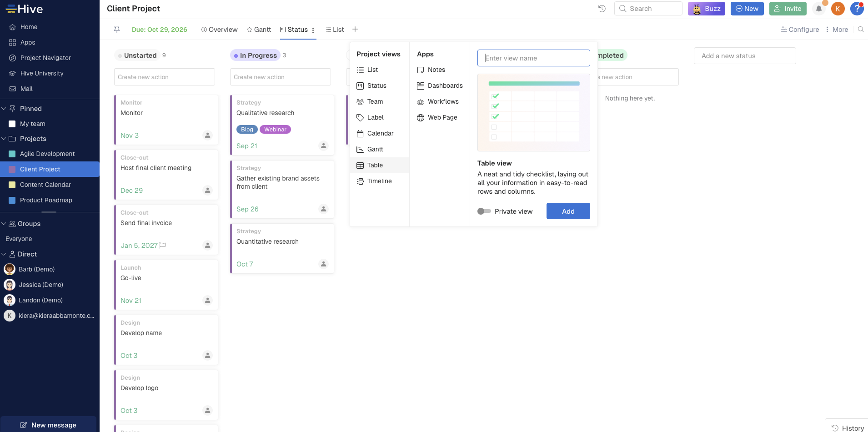
Task: Switch to the List tab
Action: point(335,30)
